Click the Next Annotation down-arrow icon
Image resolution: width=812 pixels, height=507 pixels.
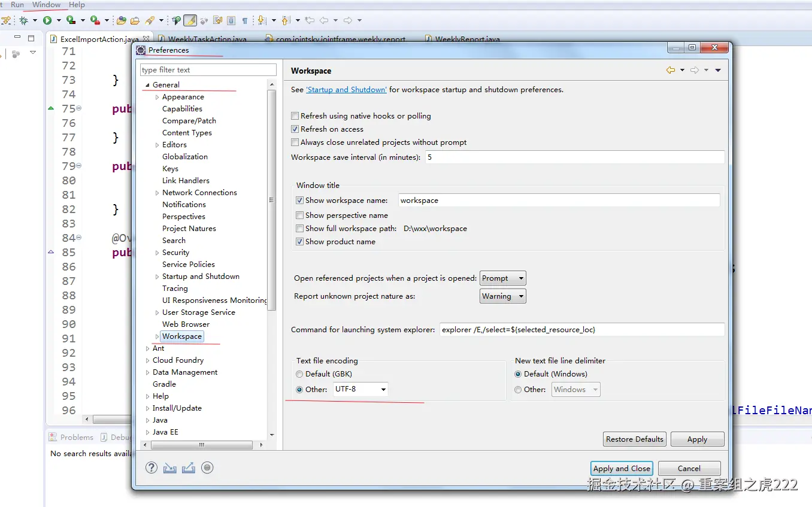pos(261,20)
